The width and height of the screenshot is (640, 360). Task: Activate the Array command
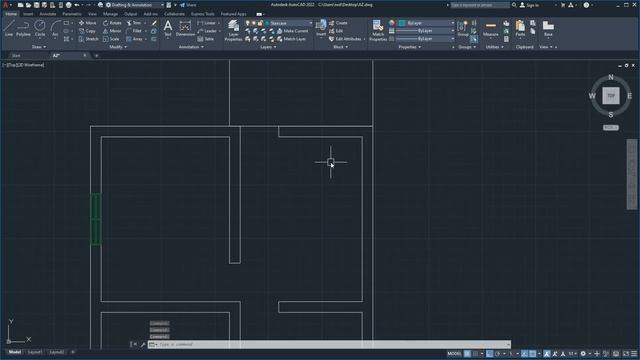point(135,39)
